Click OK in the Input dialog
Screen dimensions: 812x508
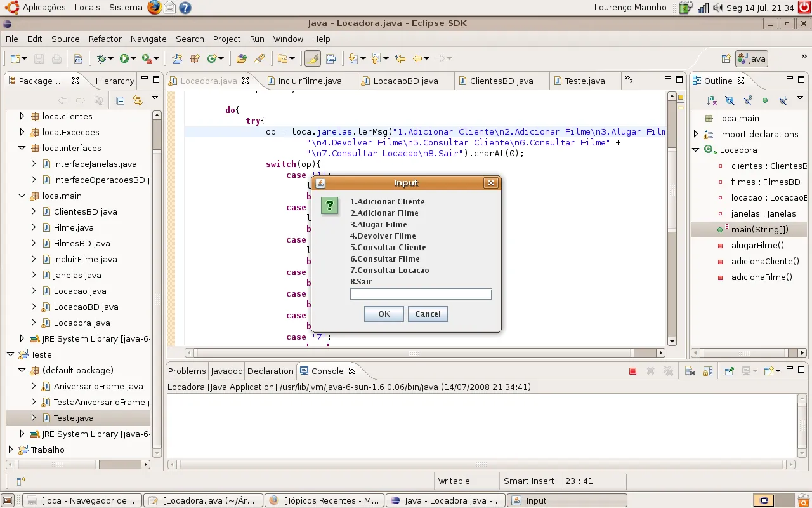tap(384, 314)
